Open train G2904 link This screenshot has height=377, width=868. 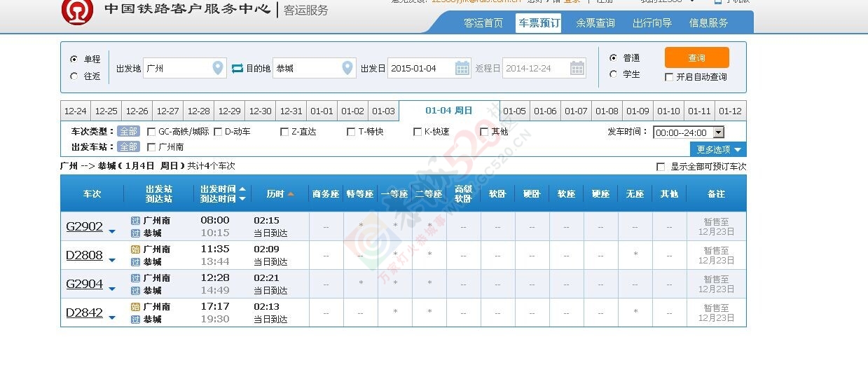coord(84,284)
